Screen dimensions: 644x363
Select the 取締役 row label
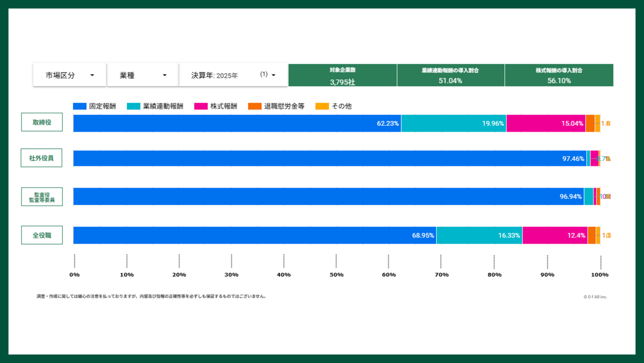pyautogui.click(x=42, y=122)
